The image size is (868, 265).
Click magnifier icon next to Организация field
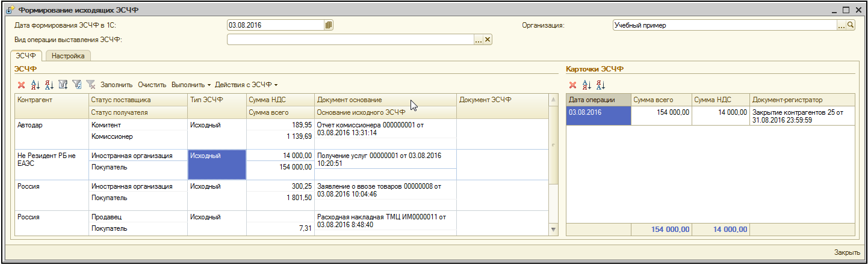[x=851, y=25]
